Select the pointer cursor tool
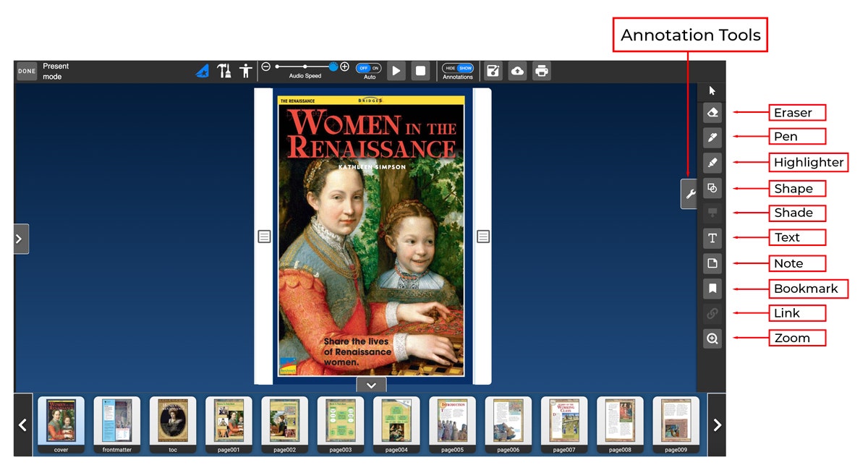The image size is (868, 473). click(712, 90)
